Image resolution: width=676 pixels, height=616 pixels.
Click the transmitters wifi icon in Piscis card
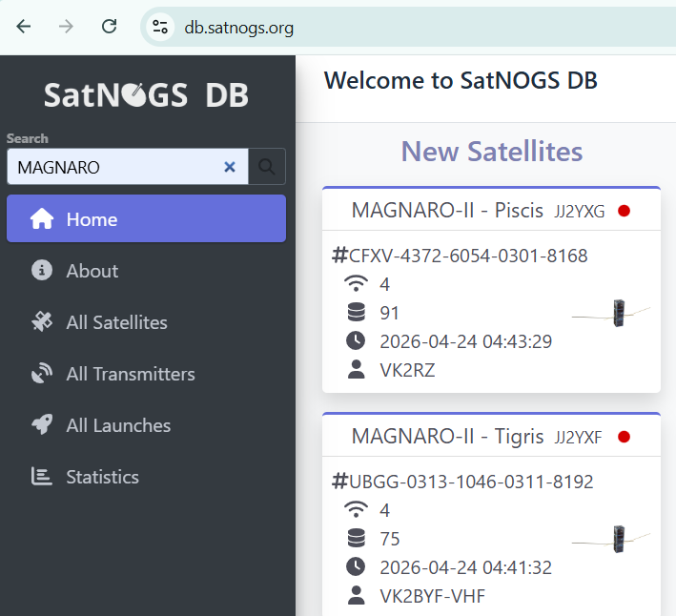356,284
